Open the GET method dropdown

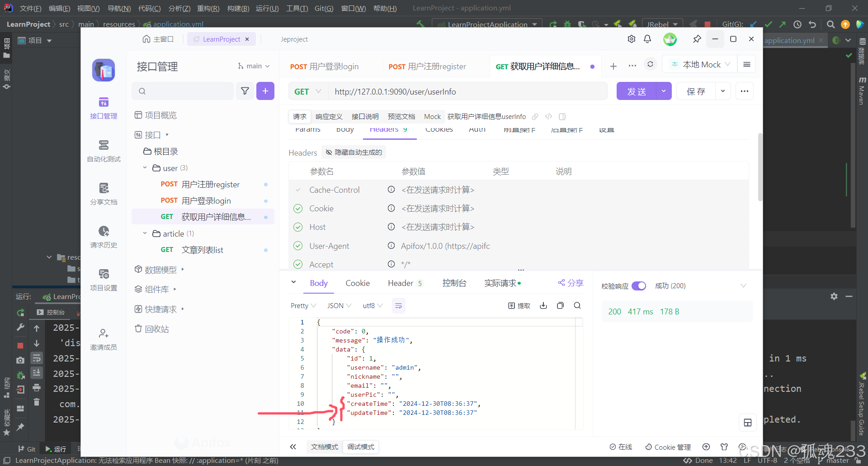308,91
